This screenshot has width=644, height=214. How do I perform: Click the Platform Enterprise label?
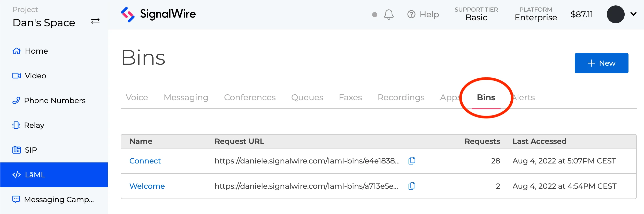click(536, 14)
